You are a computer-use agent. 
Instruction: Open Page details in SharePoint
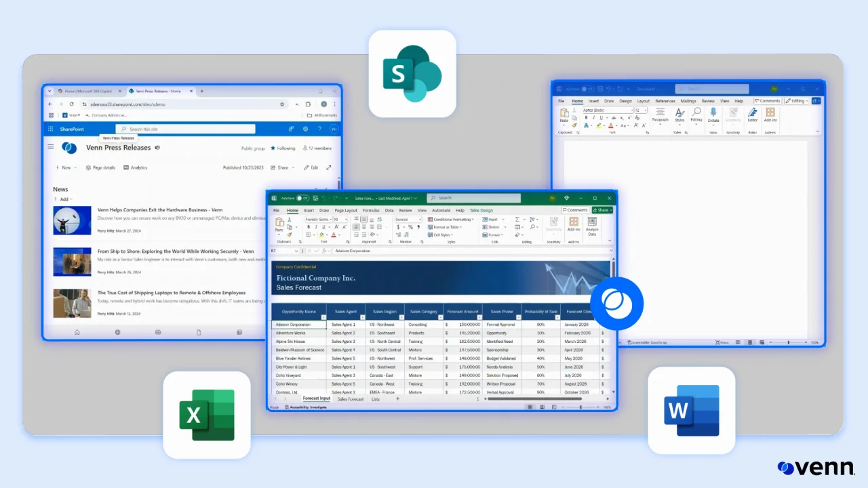point(100,167)
